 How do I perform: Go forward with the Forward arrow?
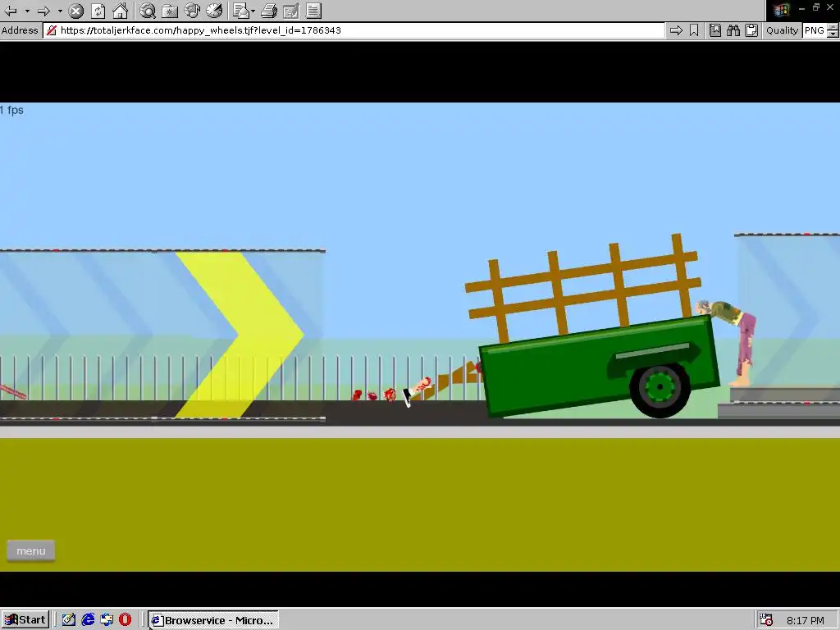coord(44,10)
